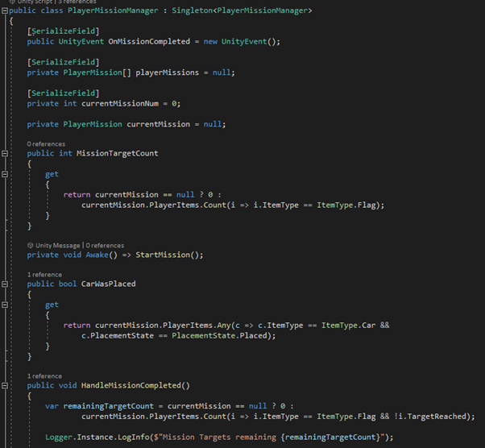
Task: Click the SerializeField attribute above playerMissions
Action: point(63,62)
